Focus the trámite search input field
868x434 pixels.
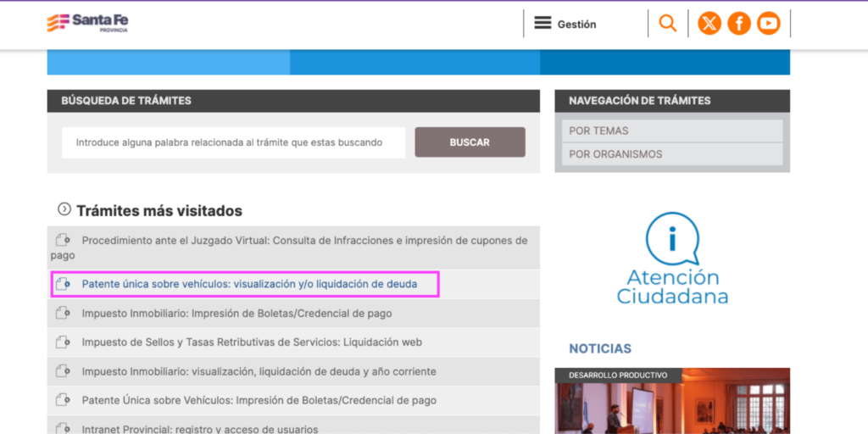pos(234,142)
